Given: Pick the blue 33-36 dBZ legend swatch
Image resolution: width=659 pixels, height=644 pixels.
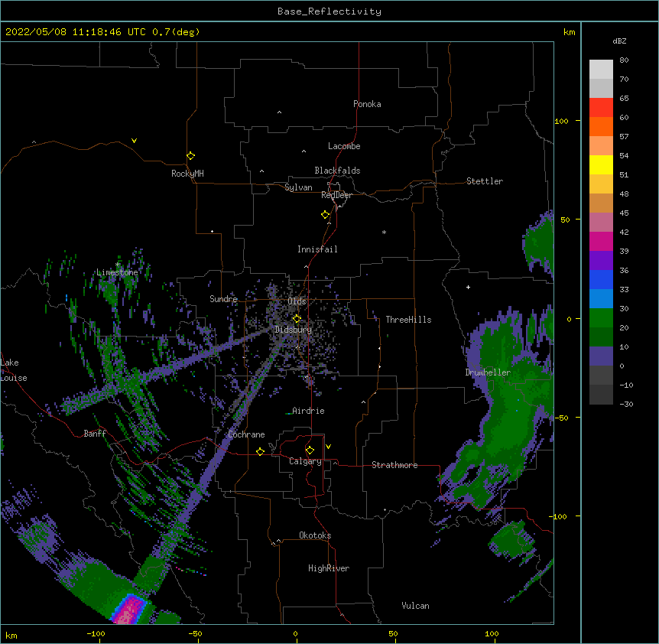Looking at the screenshot, I should point(601,279).
